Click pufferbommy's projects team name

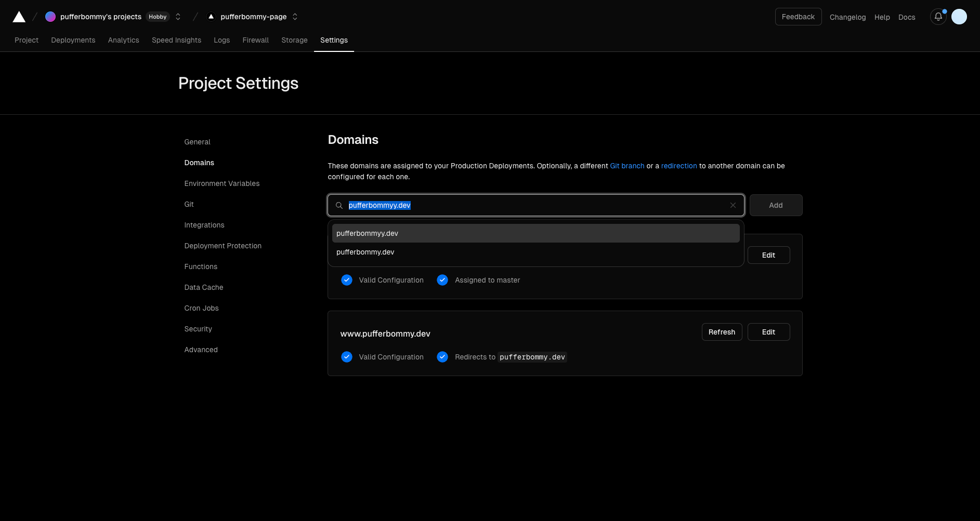point(101,17)
